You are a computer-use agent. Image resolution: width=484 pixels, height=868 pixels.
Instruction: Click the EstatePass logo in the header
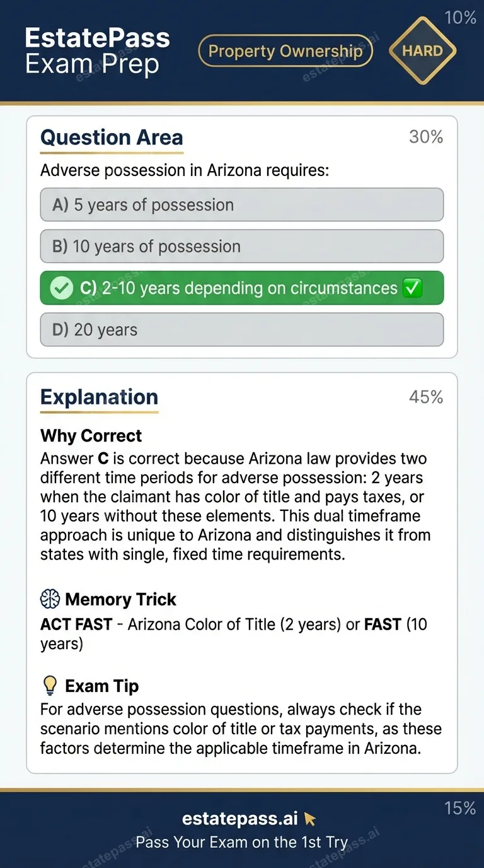(x=96, y=38)
